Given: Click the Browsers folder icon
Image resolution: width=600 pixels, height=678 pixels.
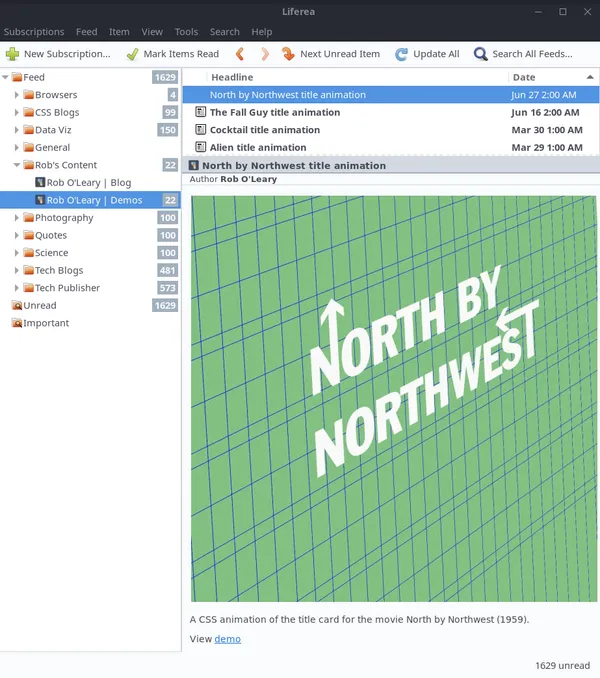Looking at the screenshot, I should click(x=29, y=95).
